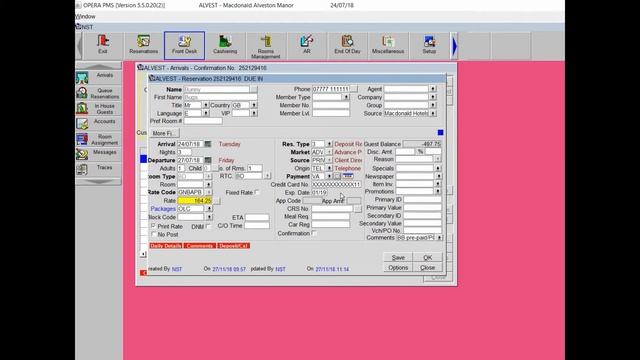Viewport: 640px width, 360px height.
Task: Click the AR toolbar icon
Action: pos(307,45)
